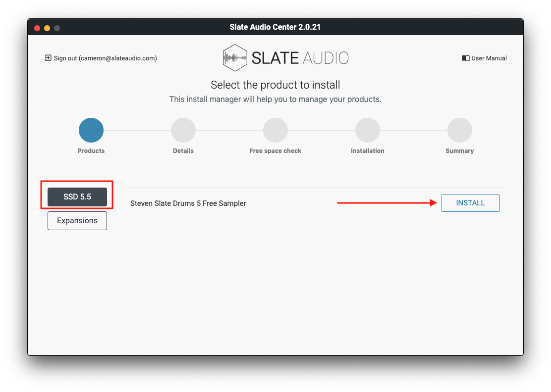Sign out of cameron@slateaudio.com account

105,58
